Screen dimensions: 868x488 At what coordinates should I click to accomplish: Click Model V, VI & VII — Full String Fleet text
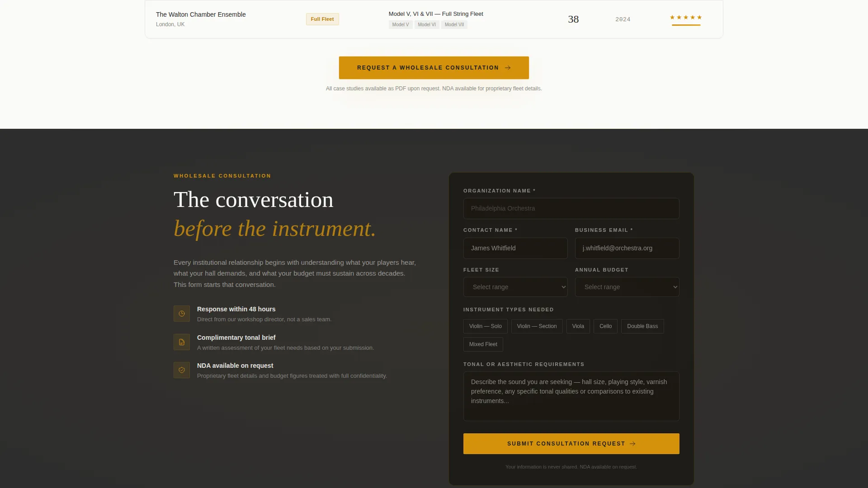click(x=436, y=14)
